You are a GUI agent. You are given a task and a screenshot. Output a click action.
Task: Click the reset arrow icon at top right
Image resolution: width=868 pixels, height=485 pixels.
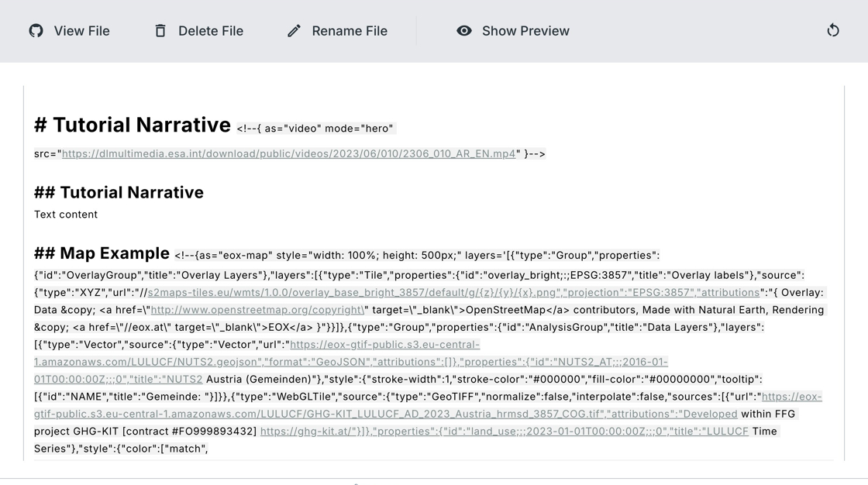(833, 31)
